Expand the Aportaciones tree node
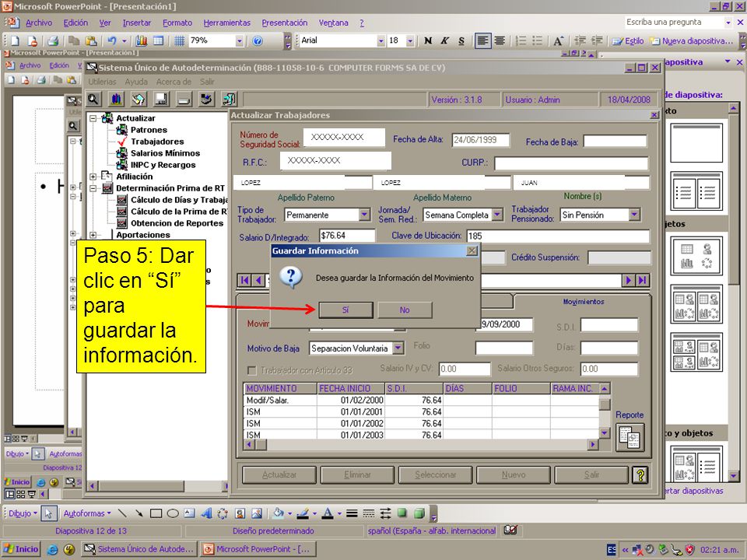 93,235
